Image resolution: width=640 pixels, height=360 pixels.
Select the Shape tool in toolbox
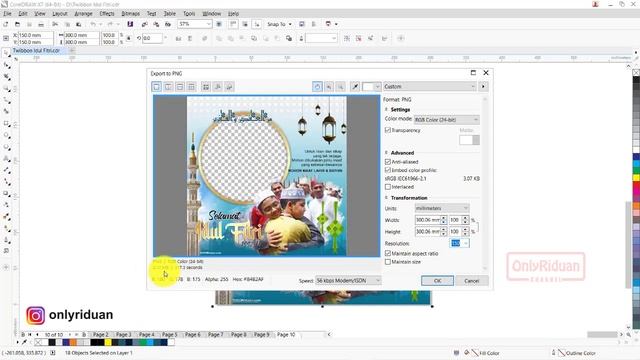(7, 65)
